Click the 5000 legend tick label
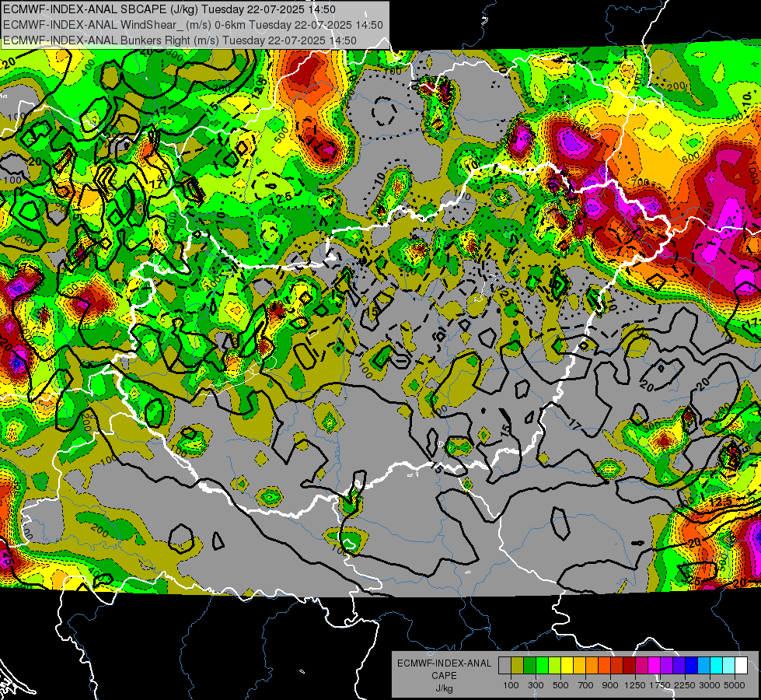Viewport: 761px width, 700px height. click(x=735, y=685)
